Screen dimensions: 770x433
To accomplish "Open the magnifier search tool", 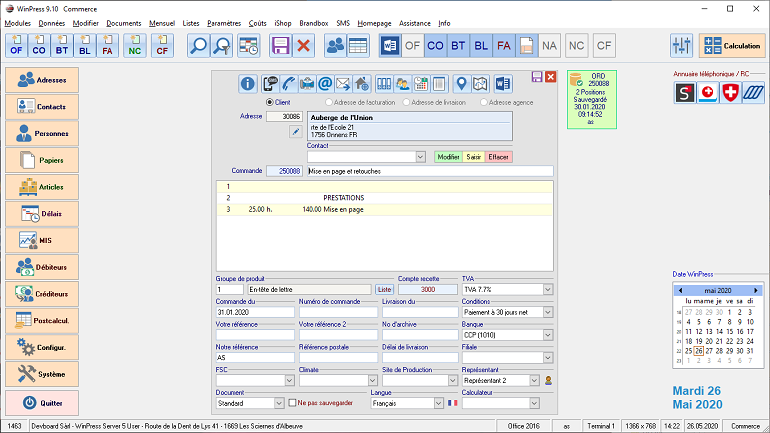I will click(198, 46).
